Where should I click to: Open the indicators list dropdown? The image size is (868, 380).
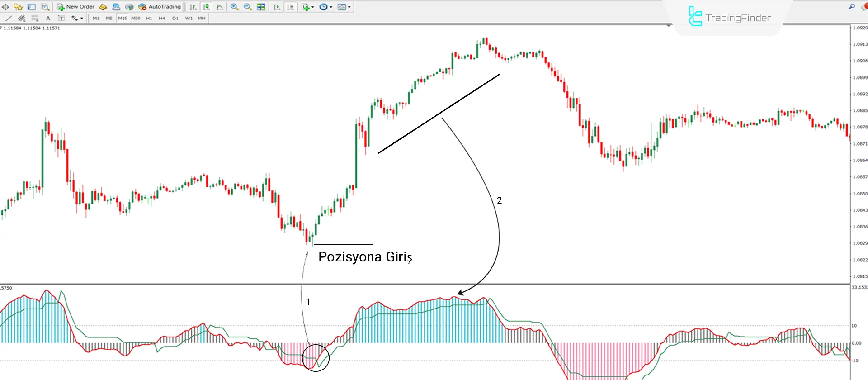coord(308,7)
